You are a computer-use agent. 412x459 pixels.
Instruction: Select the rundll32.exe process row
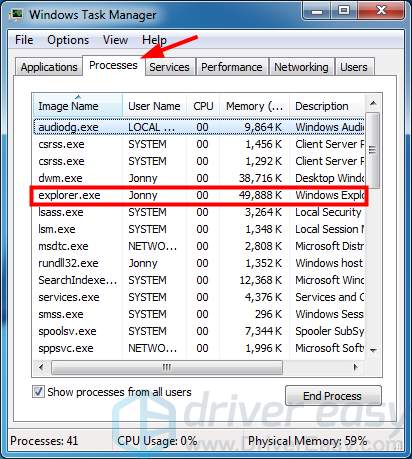(199, 263)
